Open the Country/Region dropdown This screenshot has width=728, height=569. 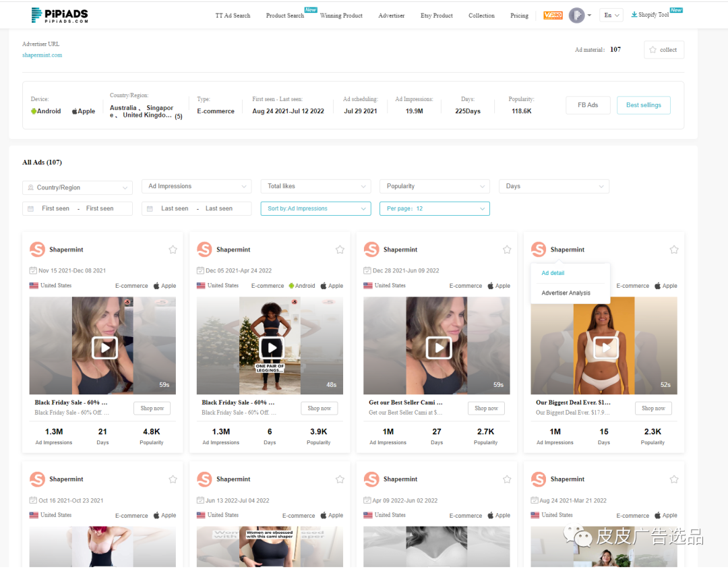pos(77,187)
